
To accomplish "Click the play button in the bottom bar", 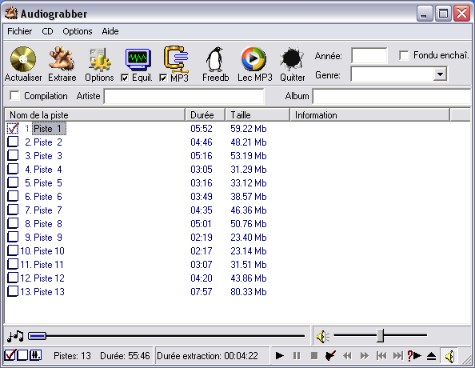I will point(280,356).
